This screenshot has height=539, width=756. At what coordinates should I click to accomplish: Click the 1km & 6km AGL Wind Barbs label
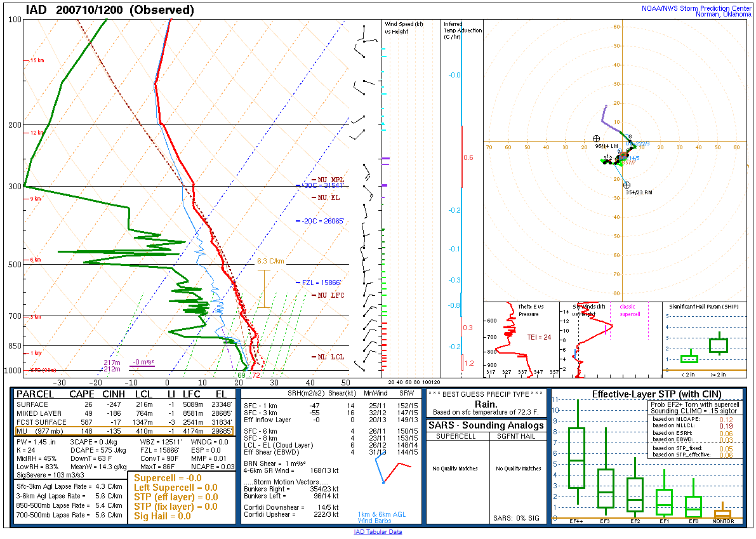click(x=381, y=517)
